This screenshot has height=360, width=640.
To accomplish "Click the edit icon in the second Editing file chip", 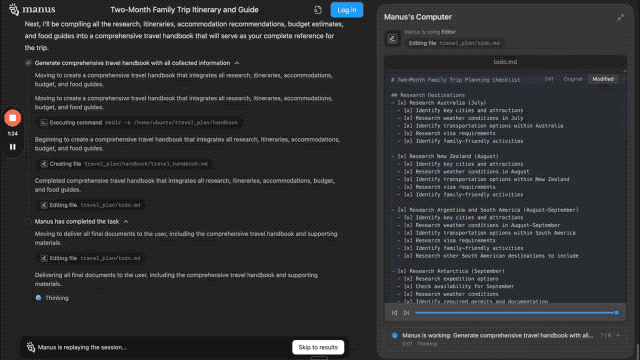I will click(x=44, y=258).
